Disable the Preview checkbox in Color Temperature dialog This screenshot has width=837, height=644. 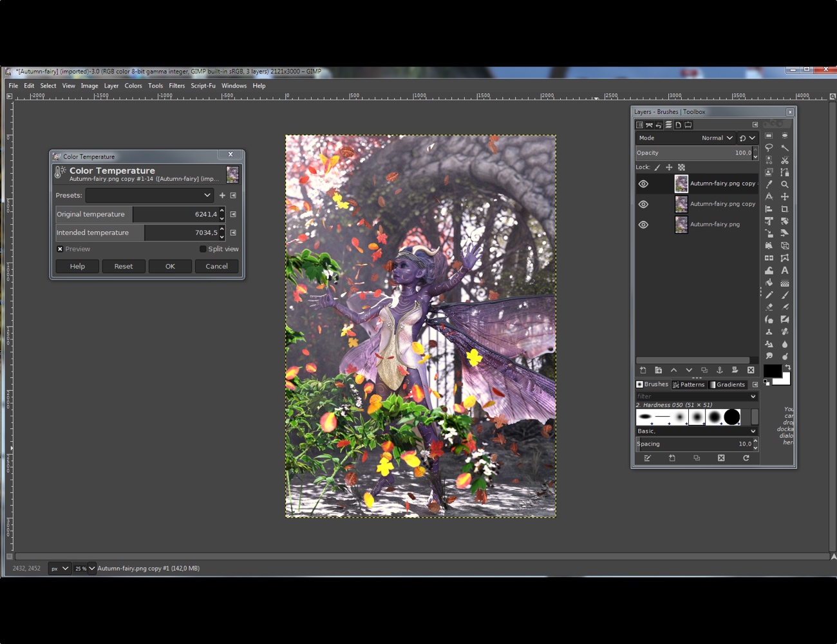[60, 249]
